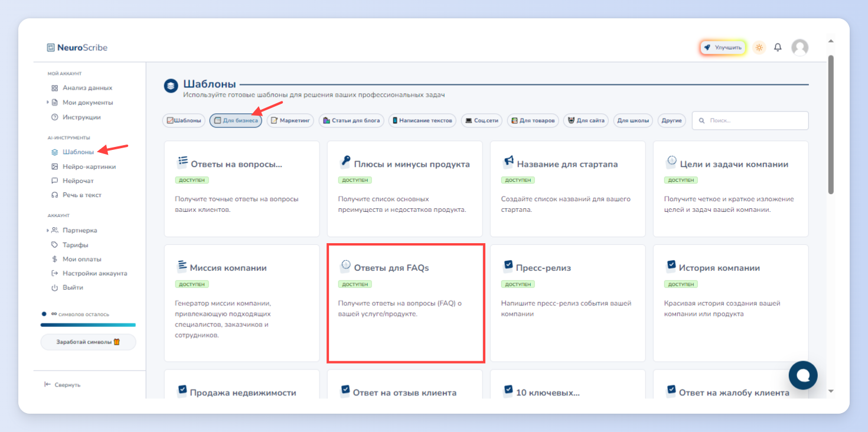Open Мои оплаты in sidebar

(x=81, y=259)
